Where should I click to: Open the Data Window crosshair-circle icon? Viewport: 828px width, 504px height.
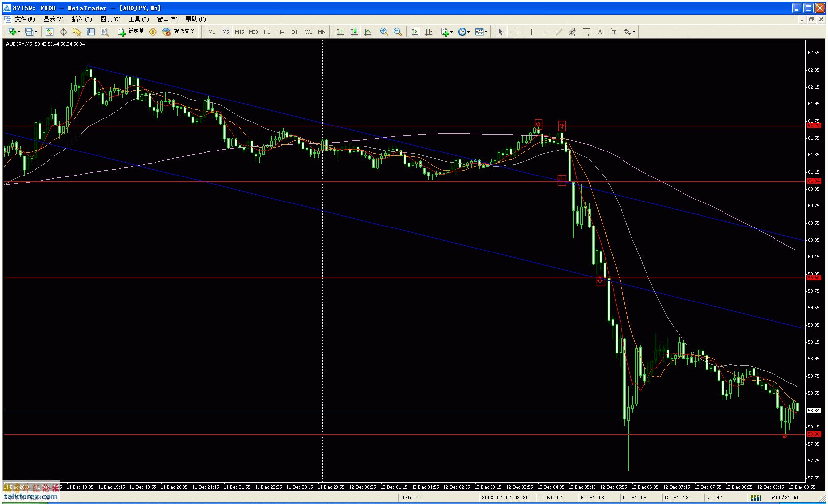pyautogui.click(x=63, y=32)
